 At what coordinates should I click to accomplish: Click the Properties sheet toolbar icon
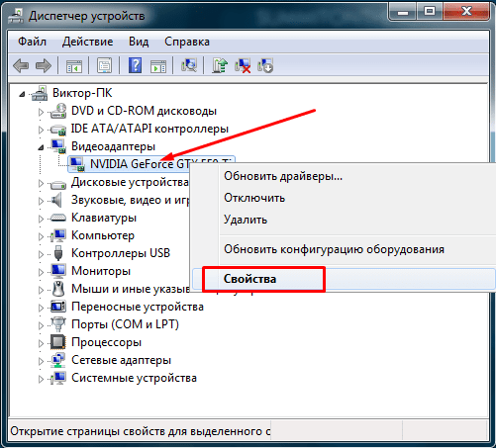coord(104,65)
